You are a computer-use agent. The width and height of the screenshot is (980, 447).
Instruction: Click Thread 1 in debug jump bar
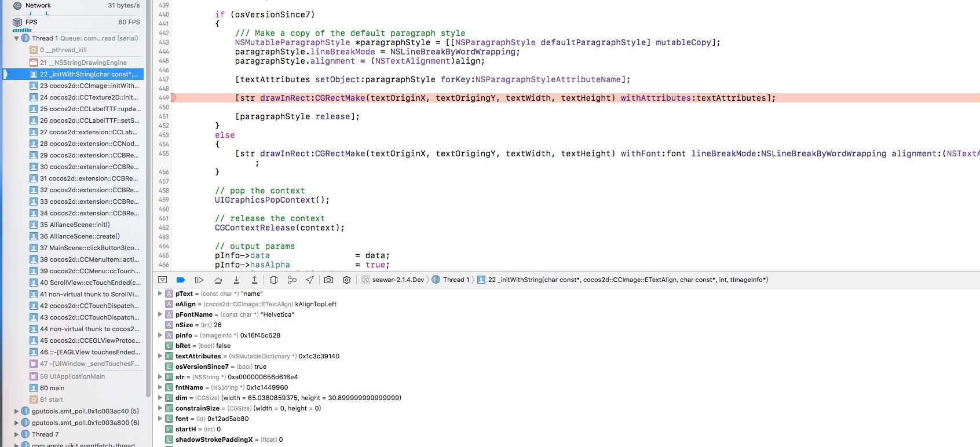[x=451, y=280]
